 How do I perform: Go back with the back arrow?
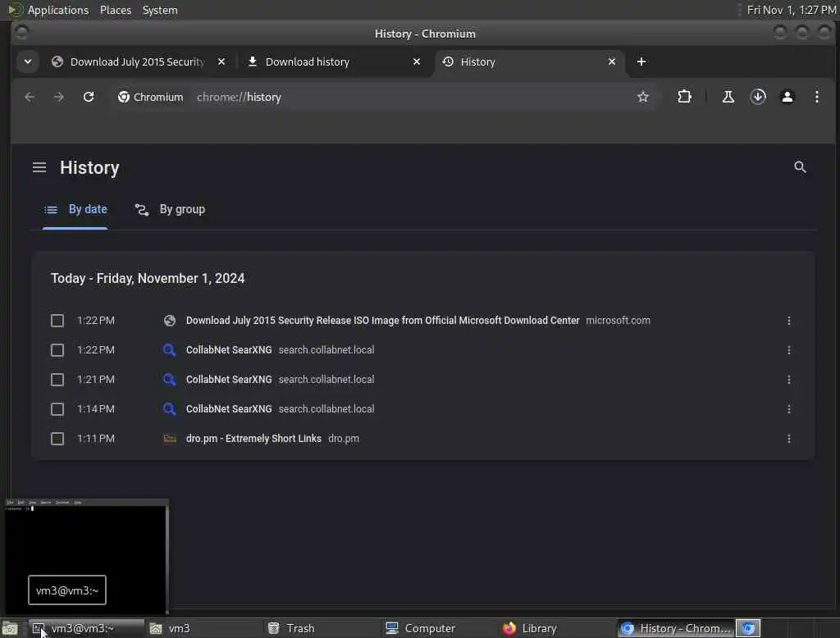(30, 97)
